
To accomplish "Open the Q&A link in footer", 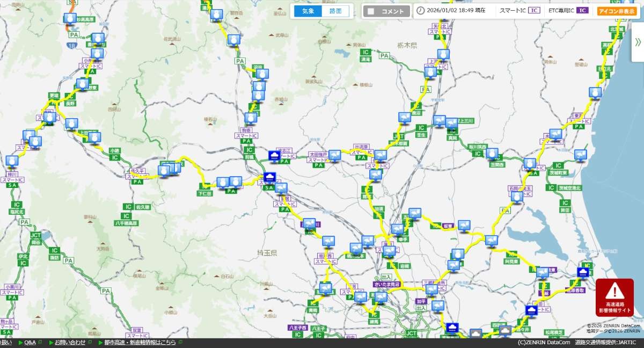I will pyautogui.click(x=30, y=343).
